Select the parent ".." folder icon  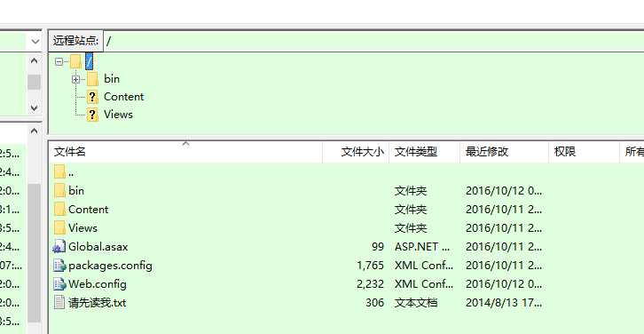coord(59,171)
